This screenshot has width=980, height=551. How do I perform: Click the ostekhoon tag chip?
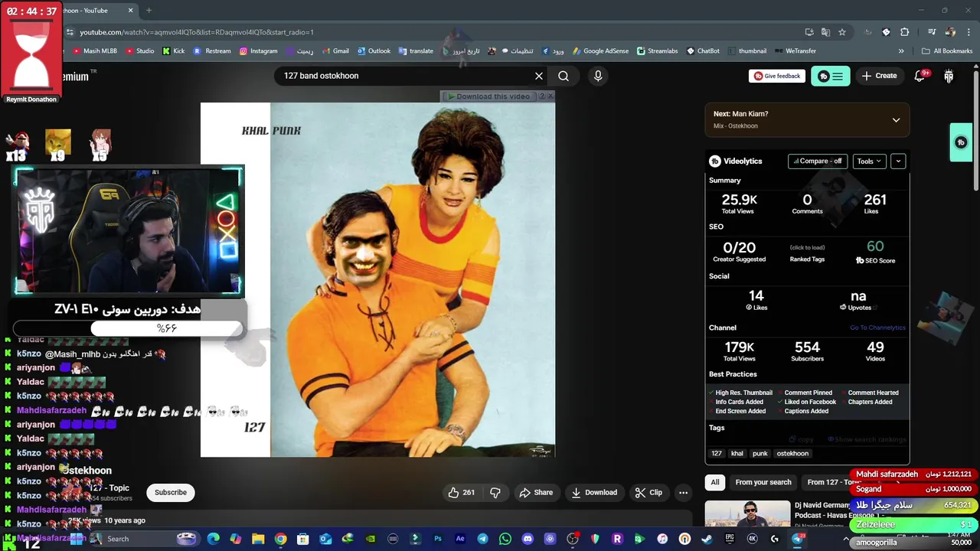(x=792, y=454)
